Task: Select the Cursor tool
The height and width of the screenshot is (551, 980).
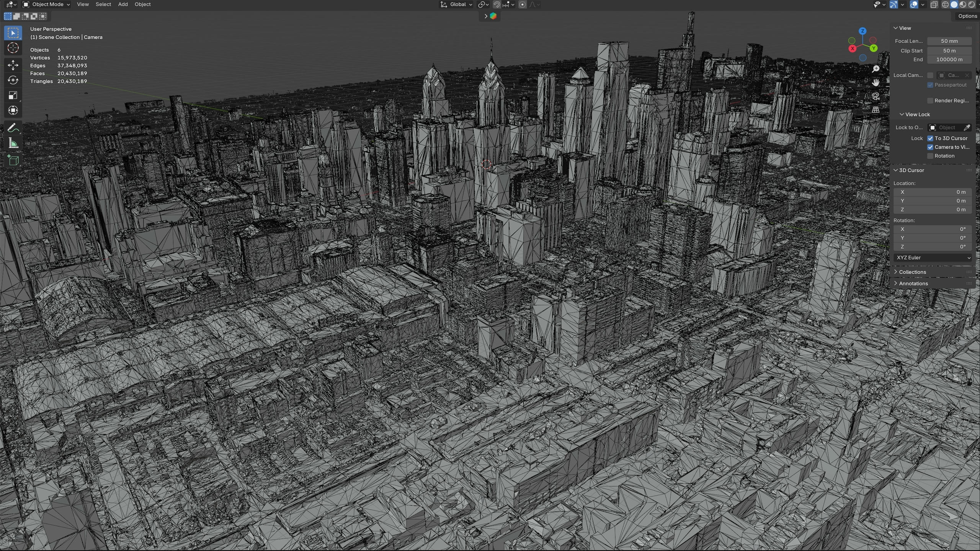Action: pyautogui.click(x=13, y=48)
